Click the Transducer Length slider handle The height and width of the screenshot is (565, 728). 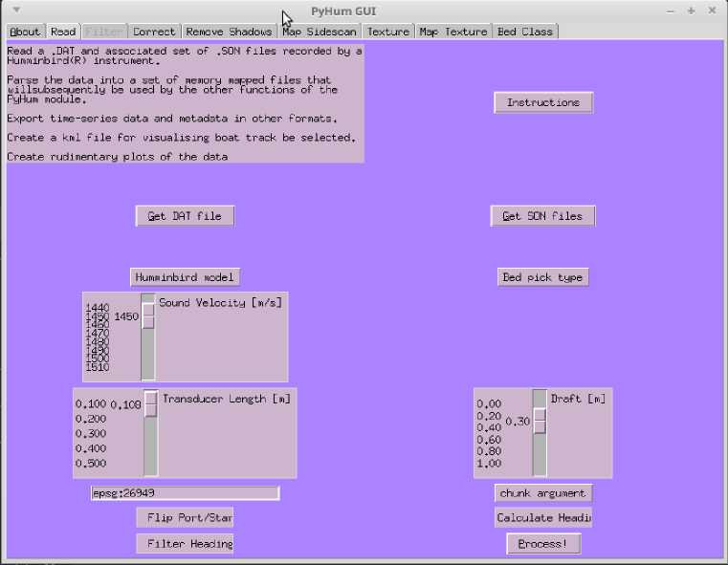150,404
